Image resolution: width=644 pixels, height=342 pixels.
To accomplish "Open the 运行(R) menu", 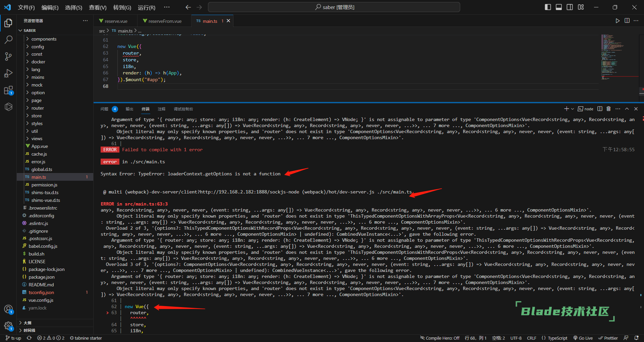I will coord(147,7).
